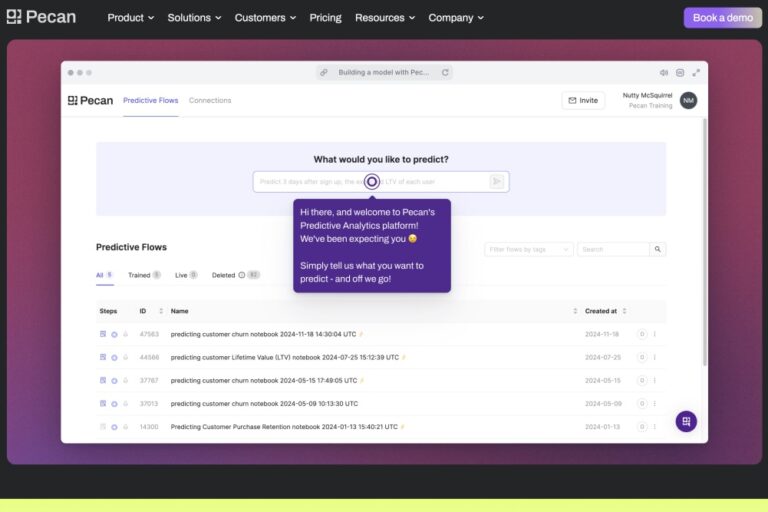Click the circle step icon for flow 47563
The image size is (768, 512).
114,334
